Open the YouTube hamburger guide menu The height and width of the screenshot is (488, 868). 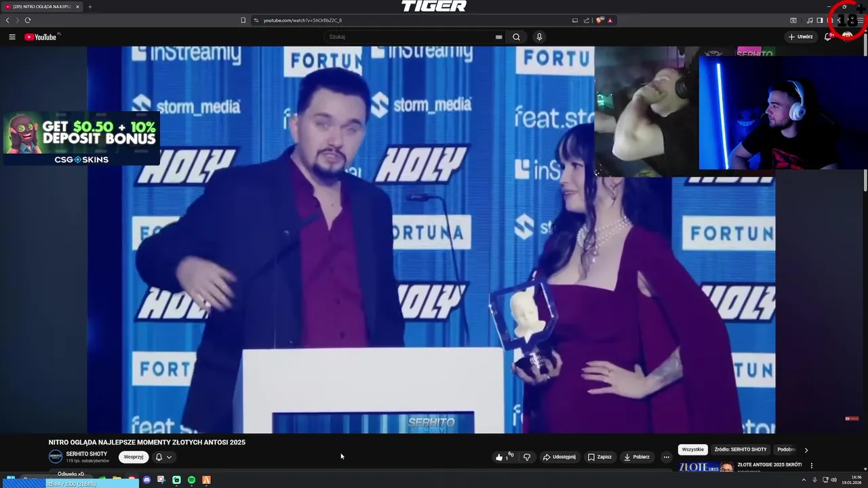pos(12,37)
